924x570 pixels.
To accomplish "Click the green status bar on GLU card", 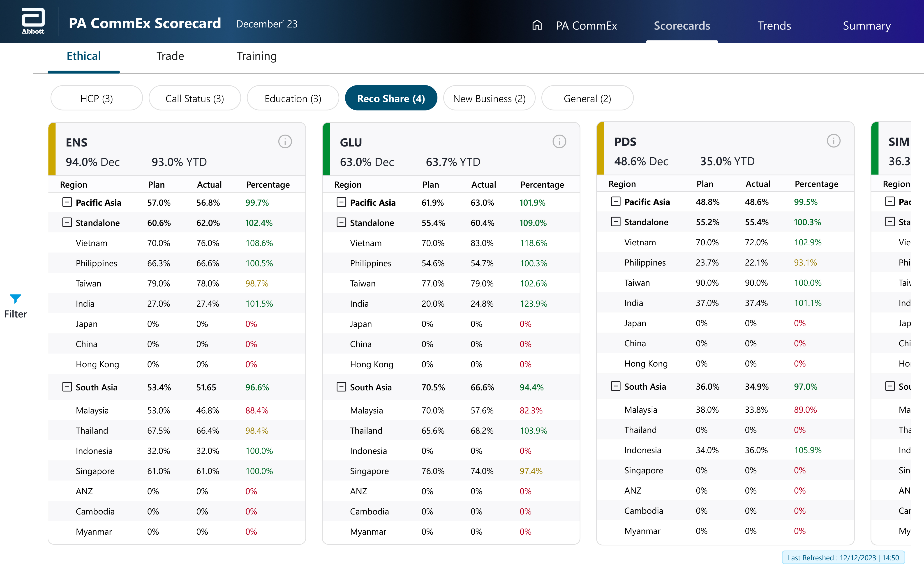I will (326, 149).
